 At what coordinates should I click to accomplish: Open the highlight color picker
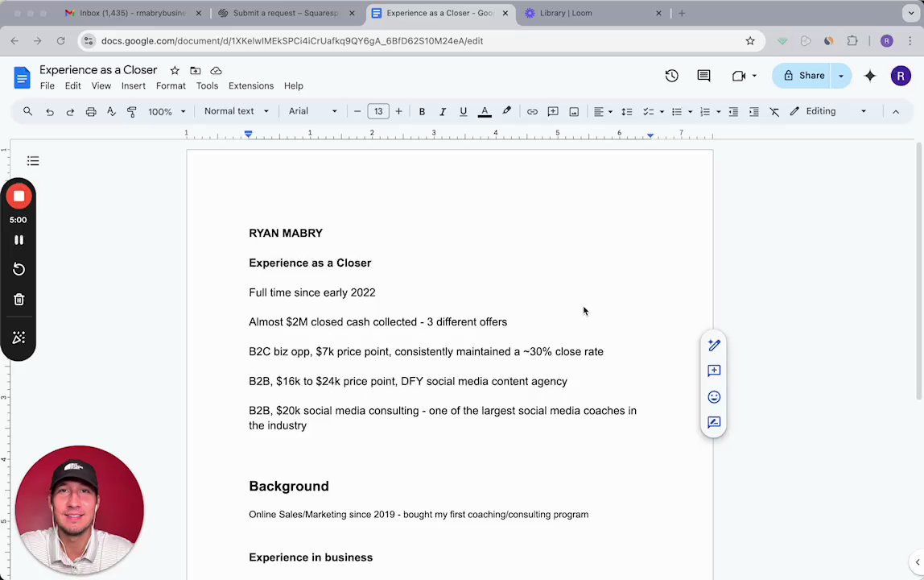506,111
